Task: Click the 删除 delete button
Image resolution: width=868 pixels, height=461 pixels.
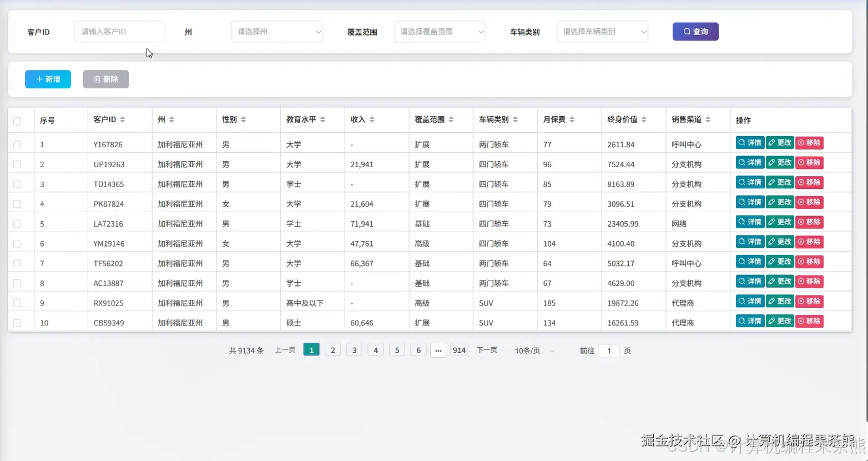Action: click(x=105, y=79)
